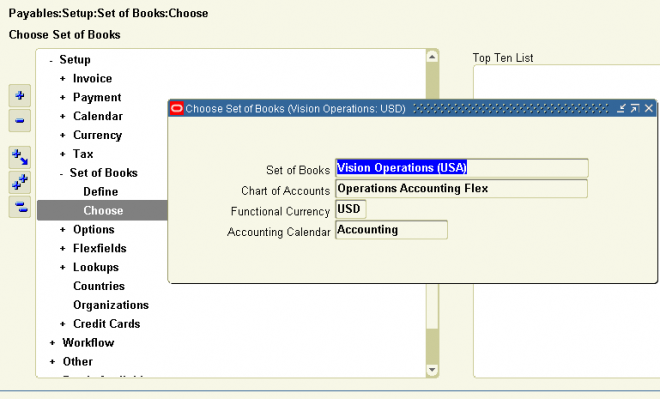Open the Organizations tree item
This screenshot has width=660, height=399.
click(x=111, y=305)
